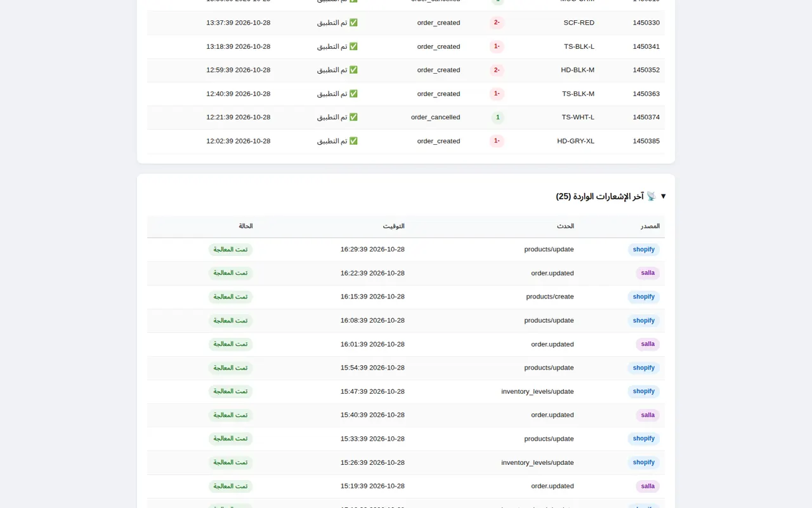Click products/update in the 15:33:39 row
This screenshot has height=508, width=812.
coord(549,439)
